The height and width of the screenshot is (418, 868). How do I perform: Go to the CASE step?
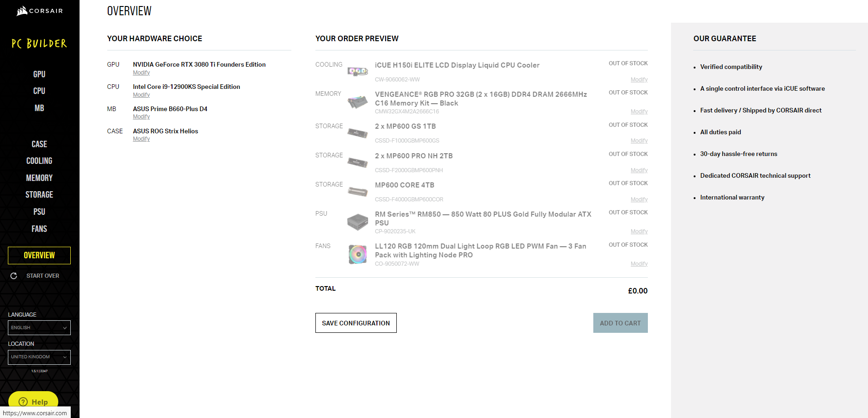coord(39,144)
